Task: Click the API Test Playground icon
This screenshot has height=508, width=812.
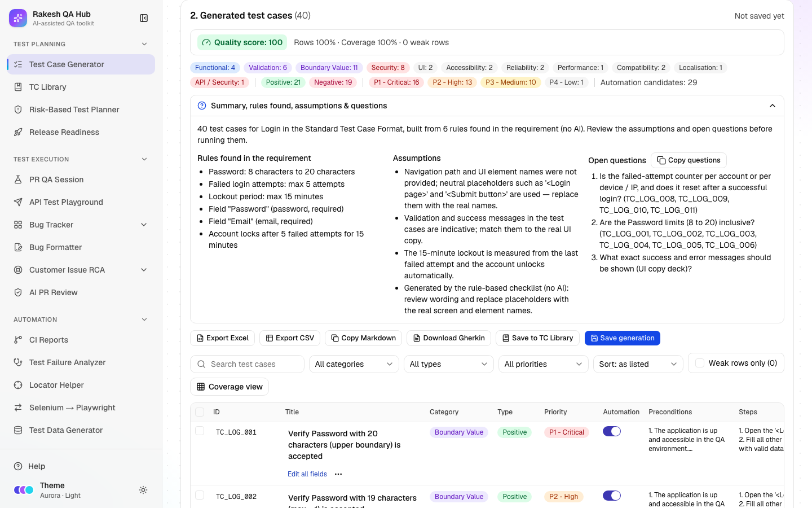Action: [x=18, y=202]
